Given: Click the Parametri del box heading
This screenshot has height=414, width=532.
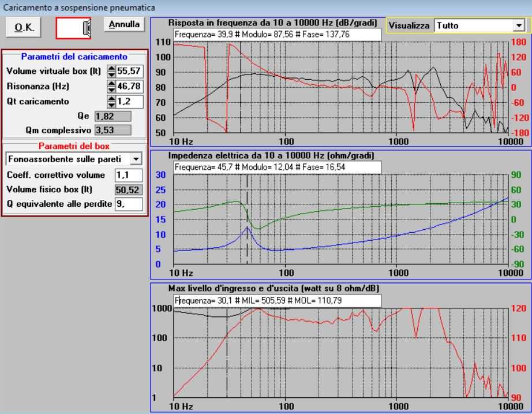Looking at the screenshot, I should tap(74, 147).
